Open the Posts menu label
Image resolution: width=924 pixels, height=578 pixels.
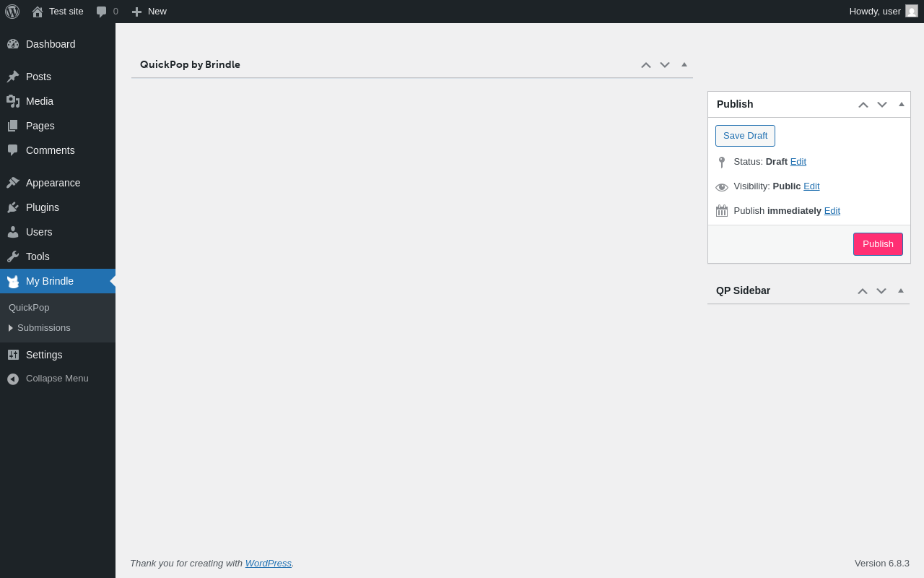click(38, 77)
